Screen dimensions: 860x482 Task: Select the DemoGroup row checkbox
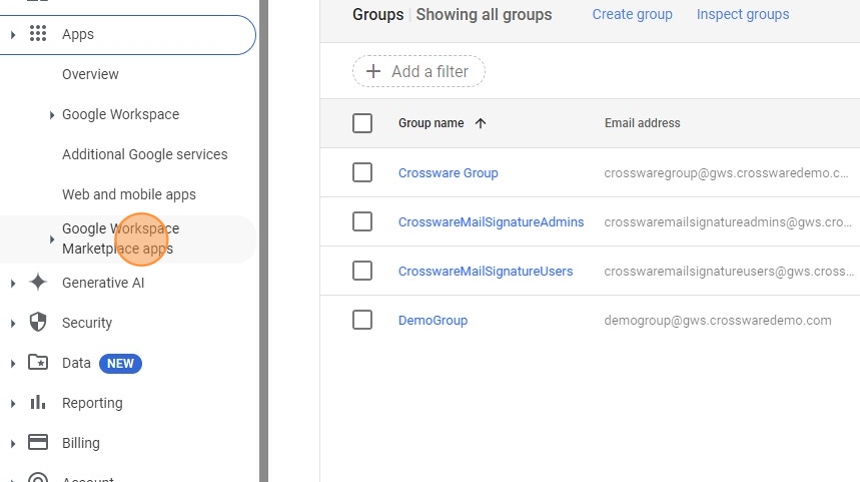pyautogui.click(x=362, y=320)
